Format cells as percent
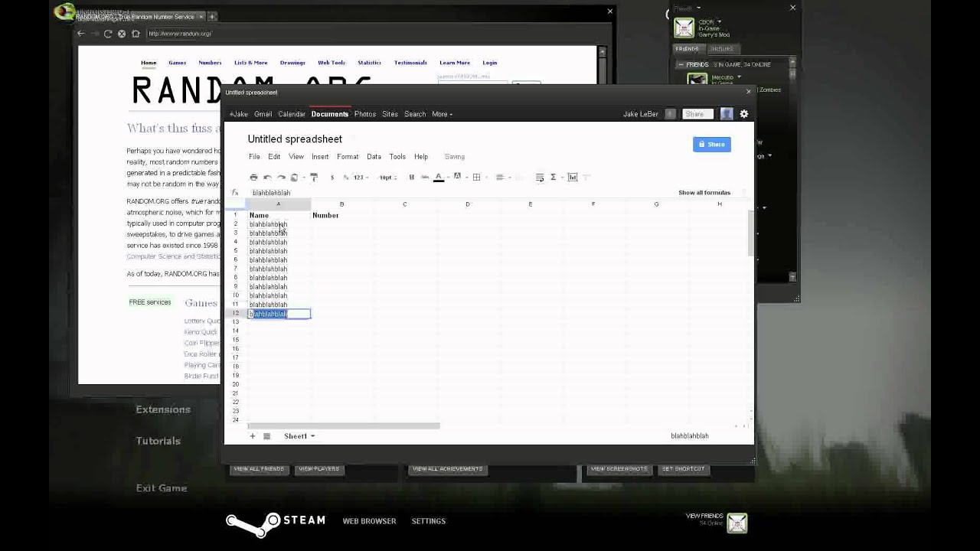 click(345, 178)
